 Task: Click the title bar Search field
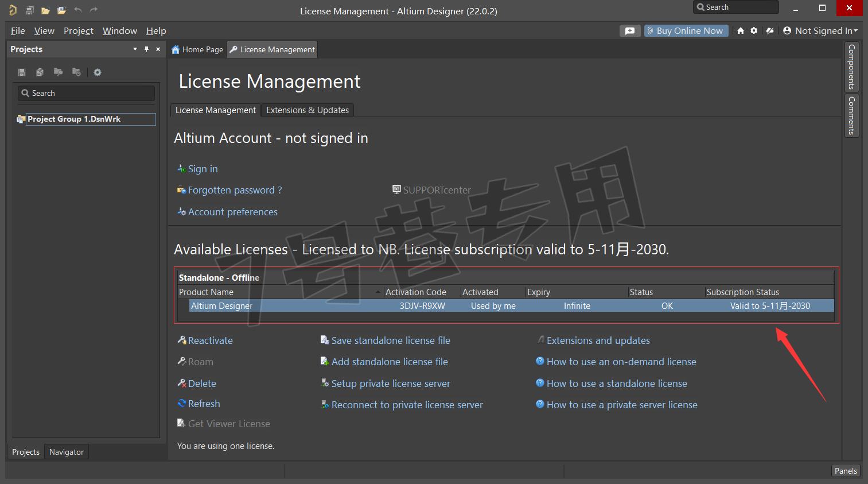coord(736,7)
